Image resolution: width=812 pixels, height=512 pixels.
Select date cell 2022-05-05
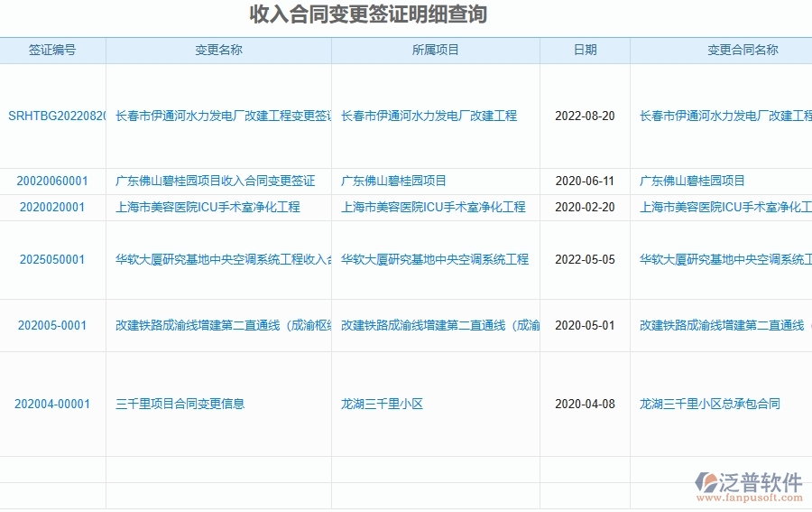pos(586,260)
